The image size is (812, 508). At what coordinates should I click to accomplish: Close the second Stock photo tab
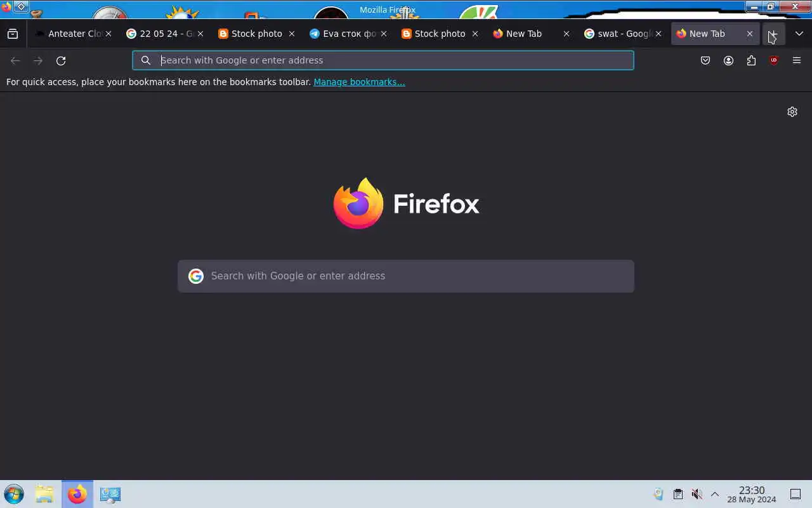click(x=475, y=34)
